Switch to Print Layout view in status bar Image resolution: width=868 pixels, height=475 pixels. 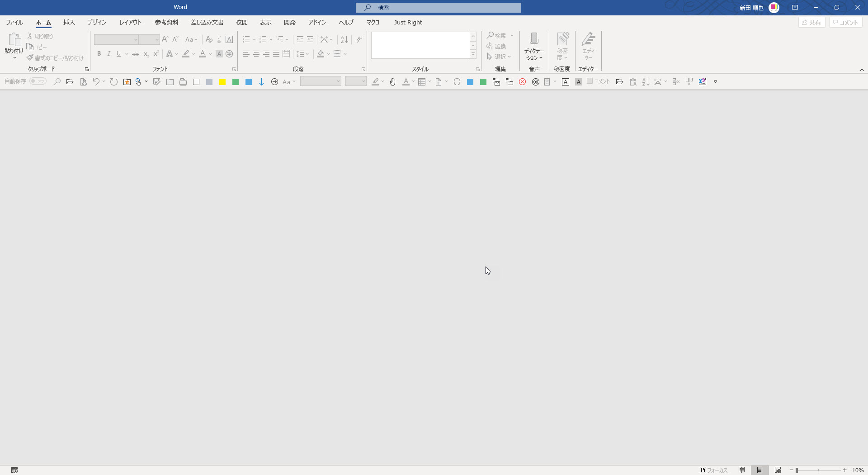(759, 470)
